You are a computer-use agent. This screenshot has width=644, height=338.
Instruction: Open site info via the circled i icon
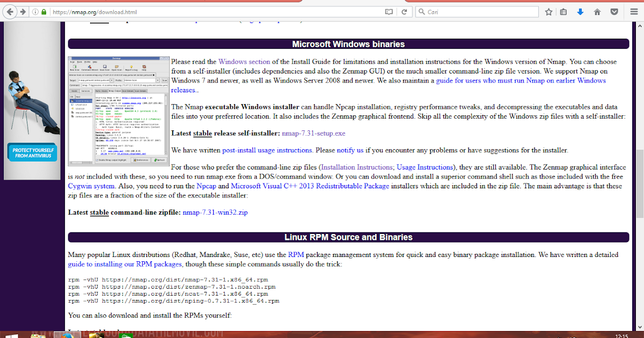(x=35, y=11)
